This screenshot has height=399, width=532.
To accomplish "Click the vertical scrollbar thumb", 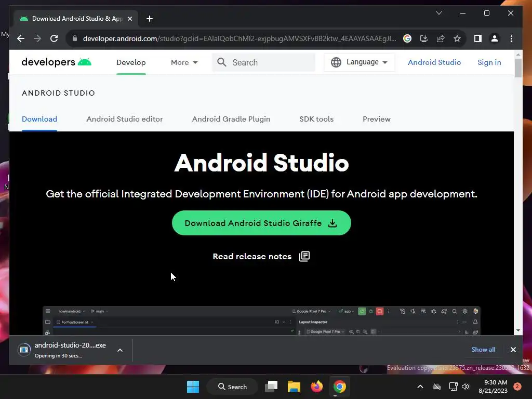I will click(518, 68).
